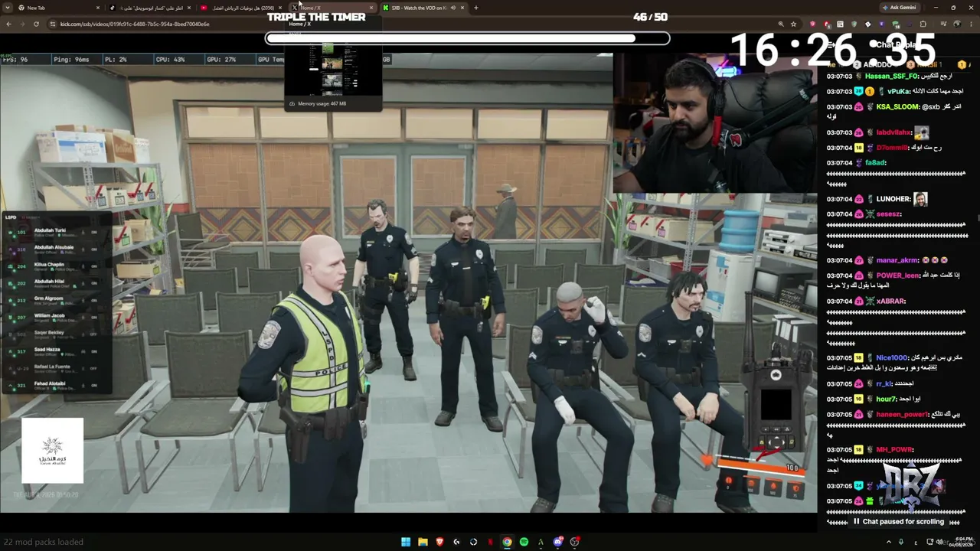Click labdvllahx's username in chat
This screenshot has width=980, height=551.
click(893, 133)
